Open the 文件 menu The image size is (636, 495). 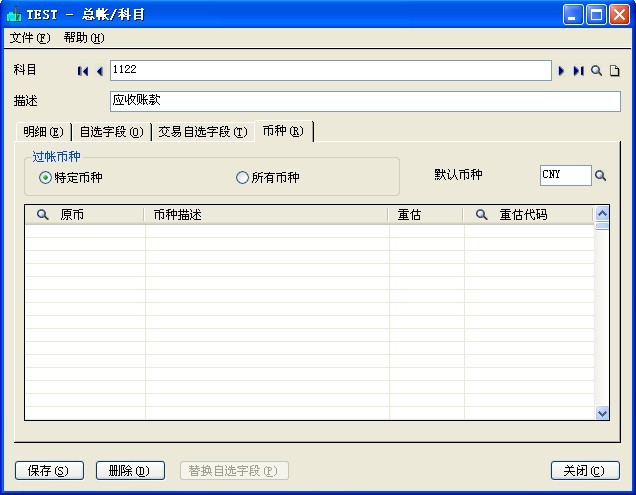click(x=29, y=38)
